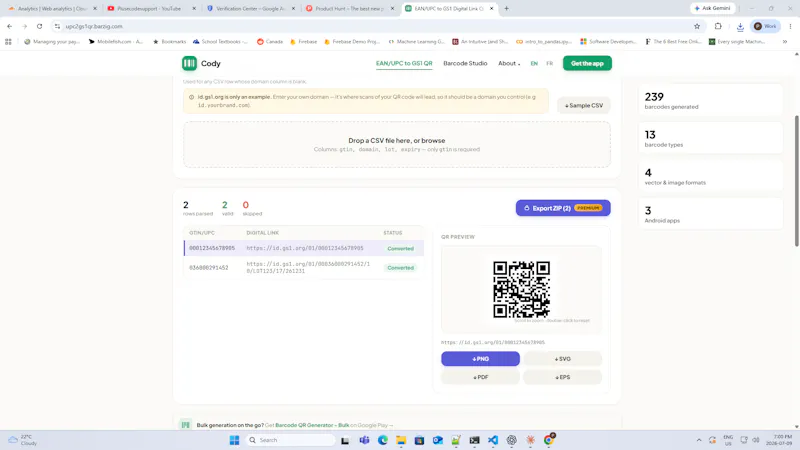Switch to the Product Hunt tab
800x450 pixels.
tap(349, 9)
